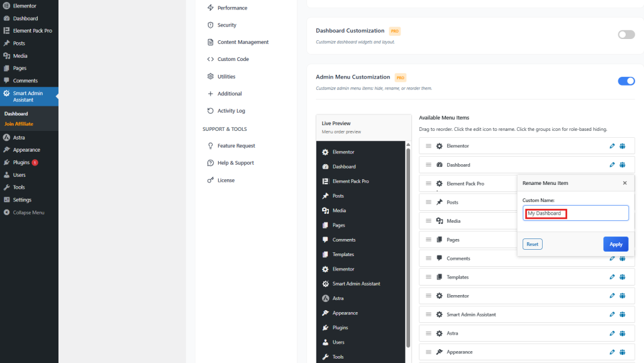Click the pencil icon in the Astra row
Screen dimensions: 644x363
click(612, 333)
